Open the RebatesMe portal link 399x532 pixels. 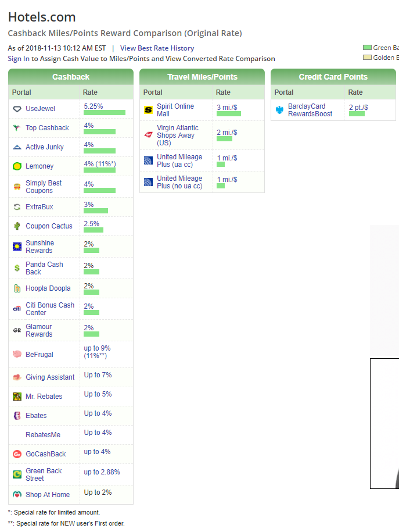(x=43, y=435)
